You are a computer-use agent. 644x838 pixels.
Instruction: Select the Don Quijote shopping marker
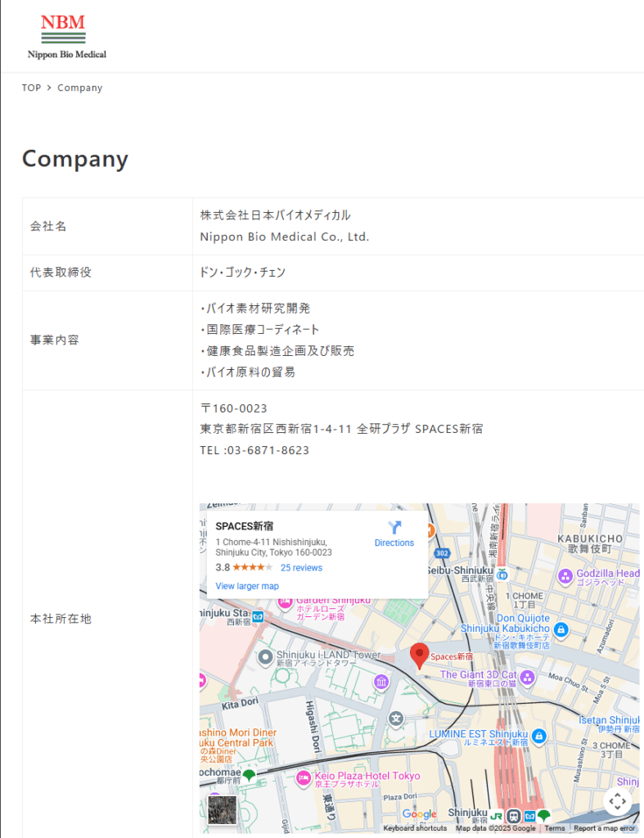point(561,628)
